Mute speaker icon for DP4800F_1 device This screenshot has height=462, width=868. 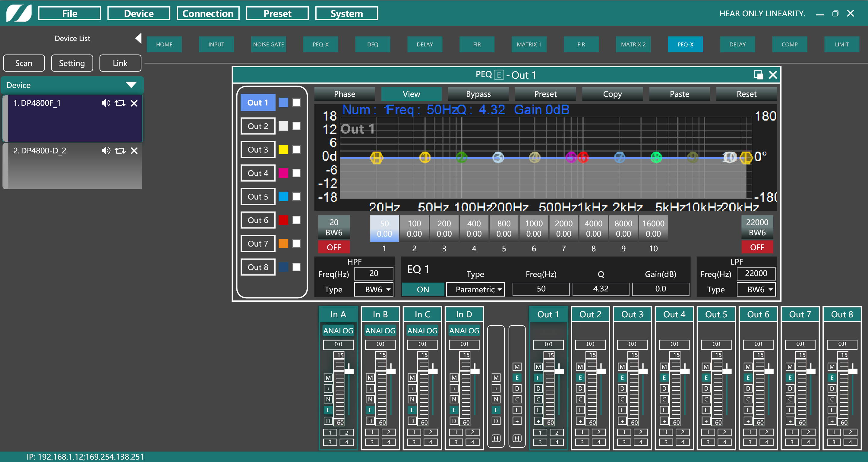click(106, 103)
